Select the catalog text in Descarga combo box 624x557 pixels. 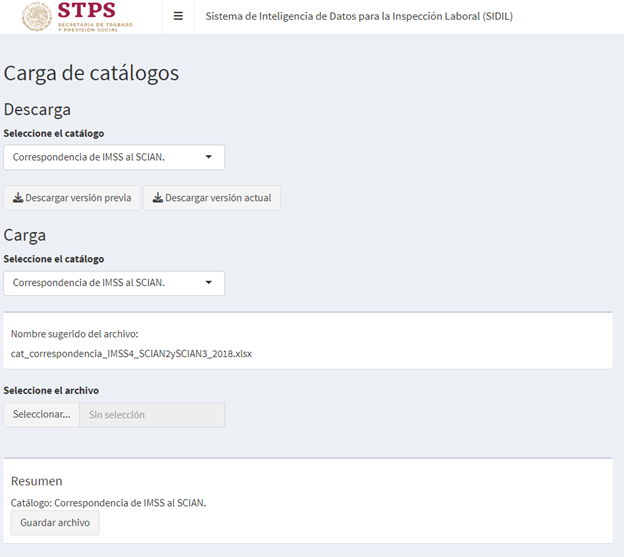pyautogui.click(x=88, y=157)
